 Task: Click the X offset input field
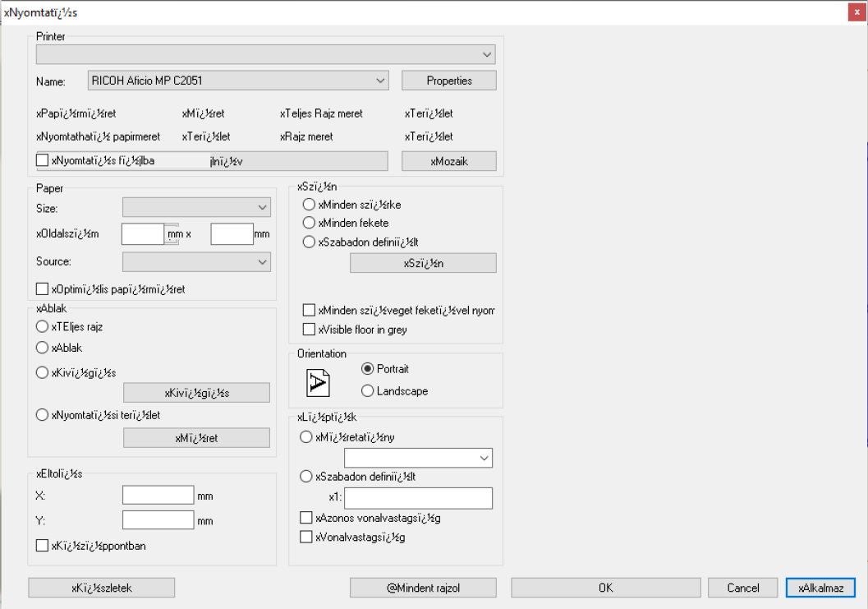click(x=158, y=495)
